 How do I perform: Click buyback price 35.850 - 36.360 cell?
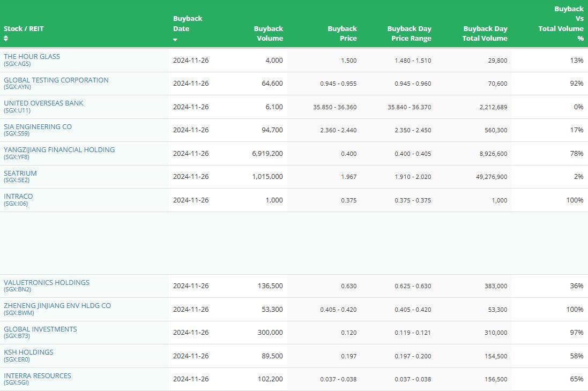coord(335,107)
